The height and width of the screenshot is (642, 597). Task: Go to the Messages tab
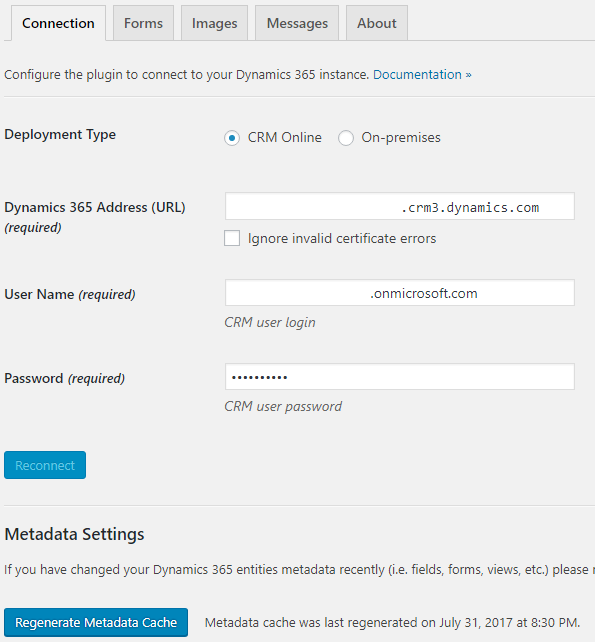pos(297,23)
